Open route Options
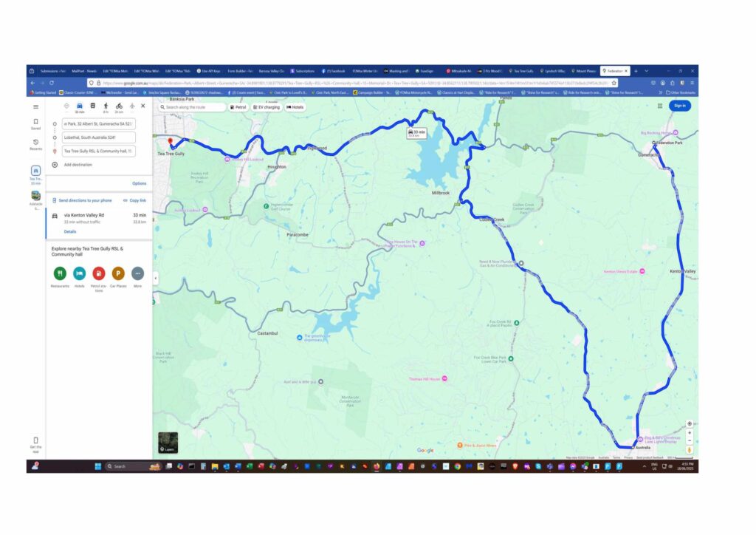756x535 pixels. tap(140, 183)
